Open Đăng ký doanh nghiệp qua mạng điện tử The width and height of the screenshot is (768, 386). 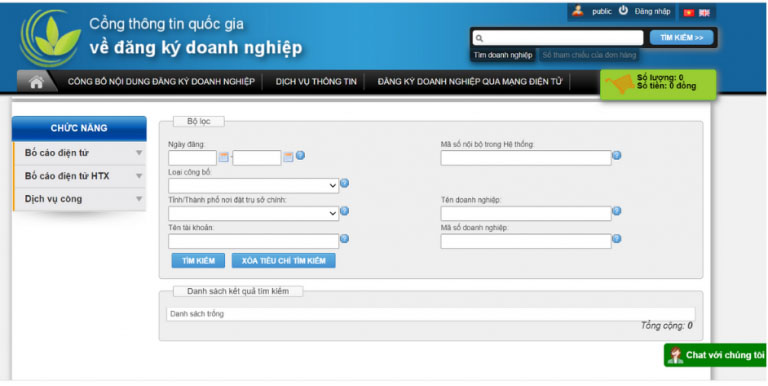[x=470, y=82]
